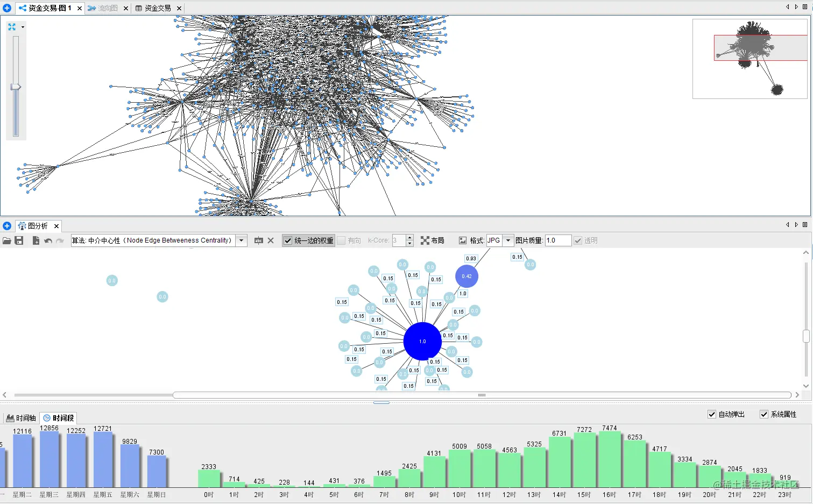Decrease the k-Core value with down arrow
Image resolution: width=813 pixels, height=504 pixels.
coord(410,244)
